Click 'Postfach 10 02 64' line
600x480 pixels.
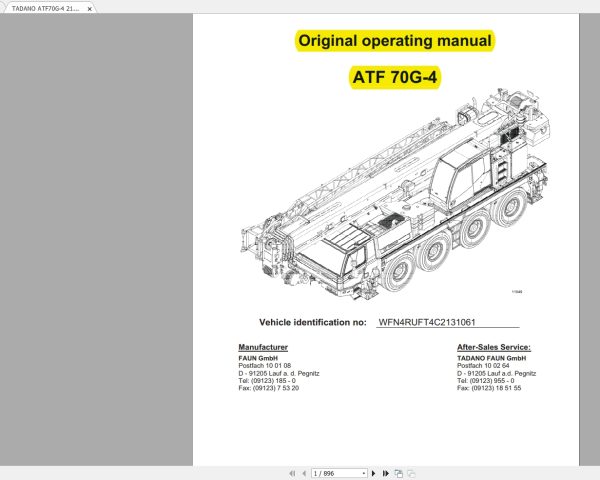tap(483, 366)
